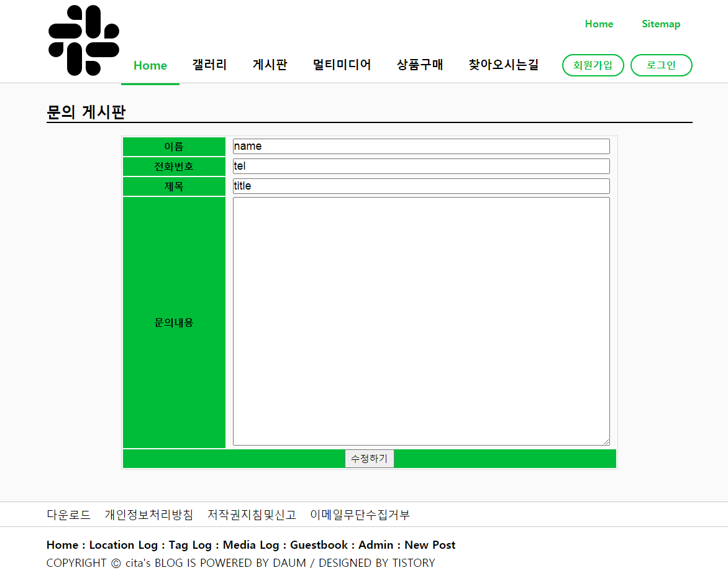Select the Home navigation tab
Image resolution: width=728 pixels, height=573 pixels.
coord(150,65)
